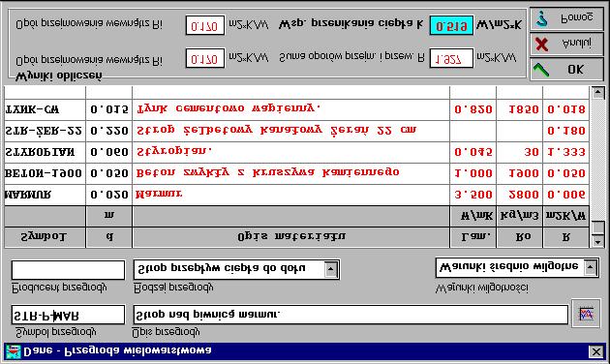This screenshot has height=364, width=610.
Task: Click resistance 0.006 in the MARMUR row
Action: coord(566,196)
